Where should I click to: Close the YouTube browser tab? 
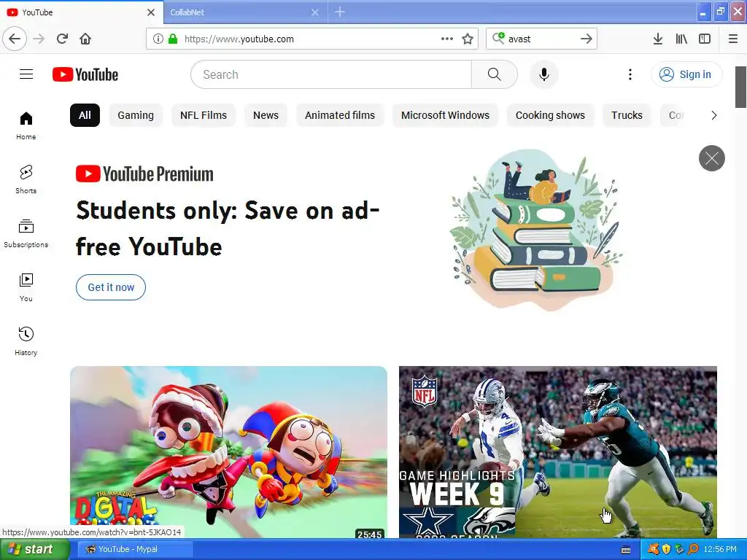[150, 12]
